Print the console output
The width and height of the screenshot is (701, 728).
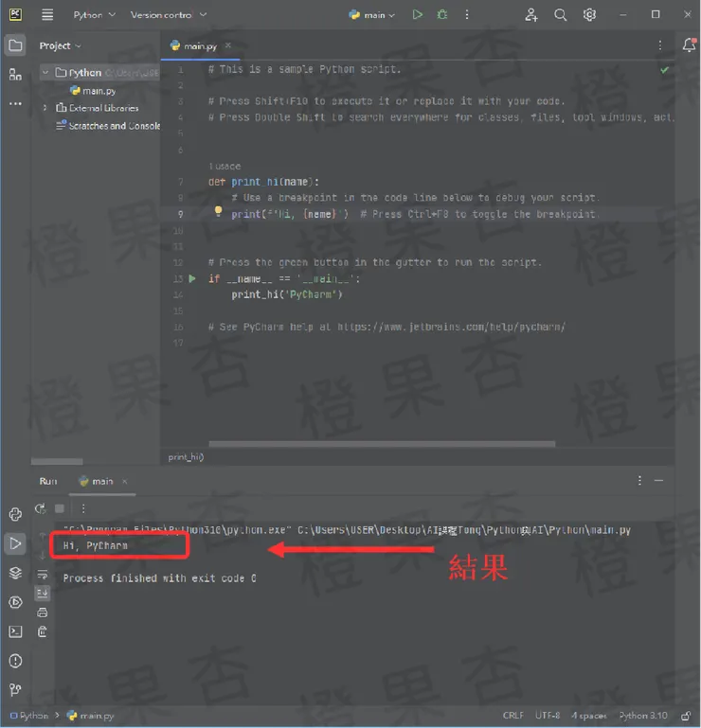43,613
